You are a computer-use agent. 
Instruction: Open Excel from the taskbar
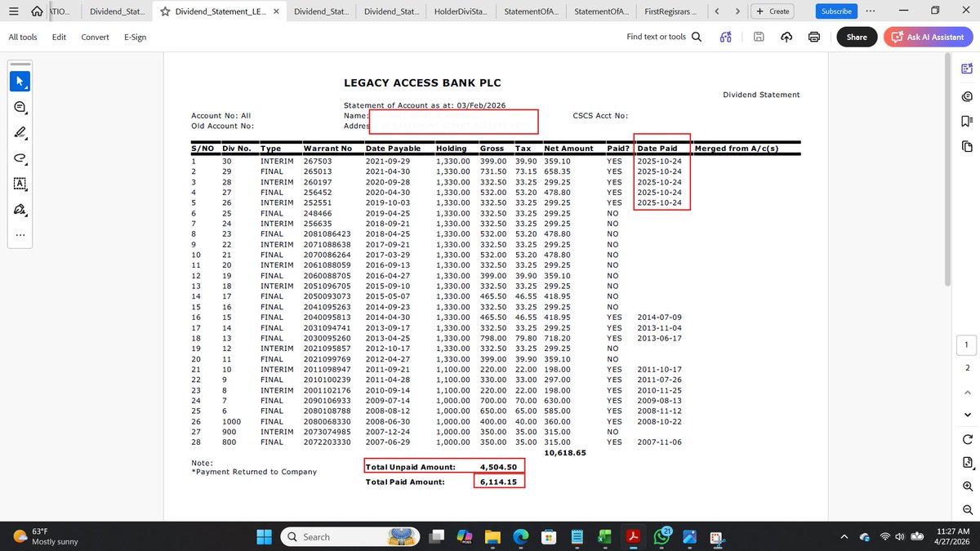coord(605,536)
